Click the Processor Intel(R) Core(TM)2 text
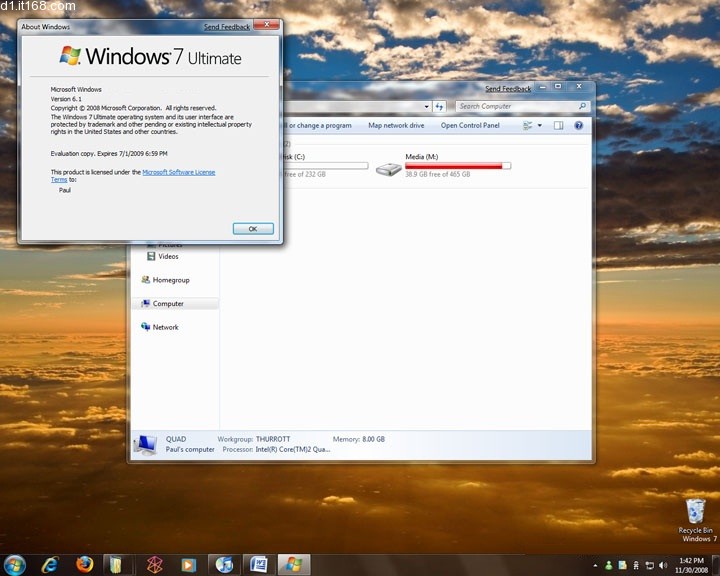 pos(292,449)
